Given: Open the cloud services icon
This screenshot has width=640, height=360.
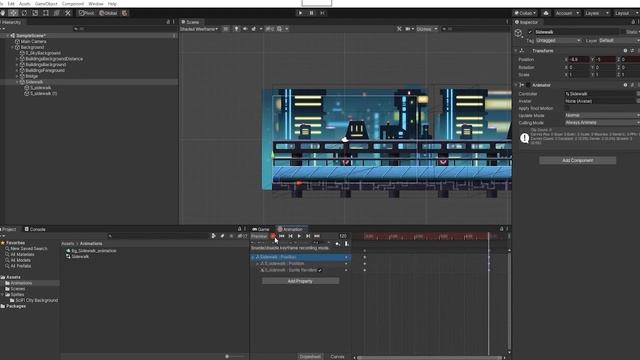Looking at the screenshot, I should tap(546, 13).
